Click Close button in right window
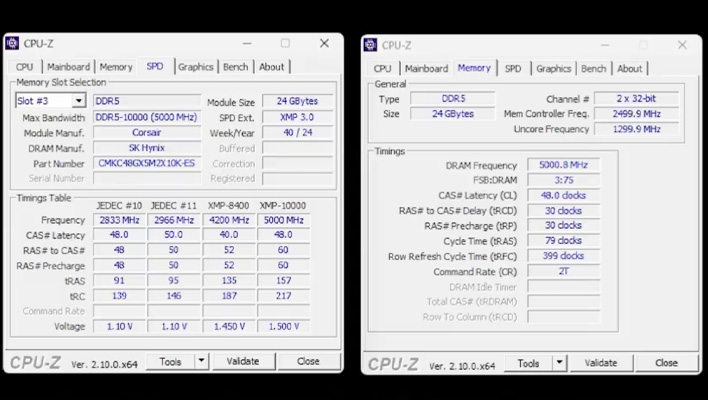708x400 pixels. (x=666, y=363)
